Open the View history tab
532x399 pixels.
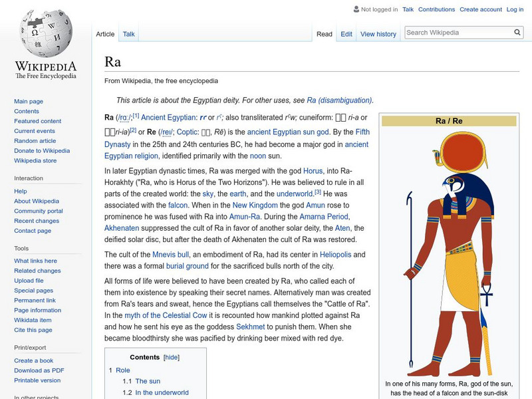378,34
